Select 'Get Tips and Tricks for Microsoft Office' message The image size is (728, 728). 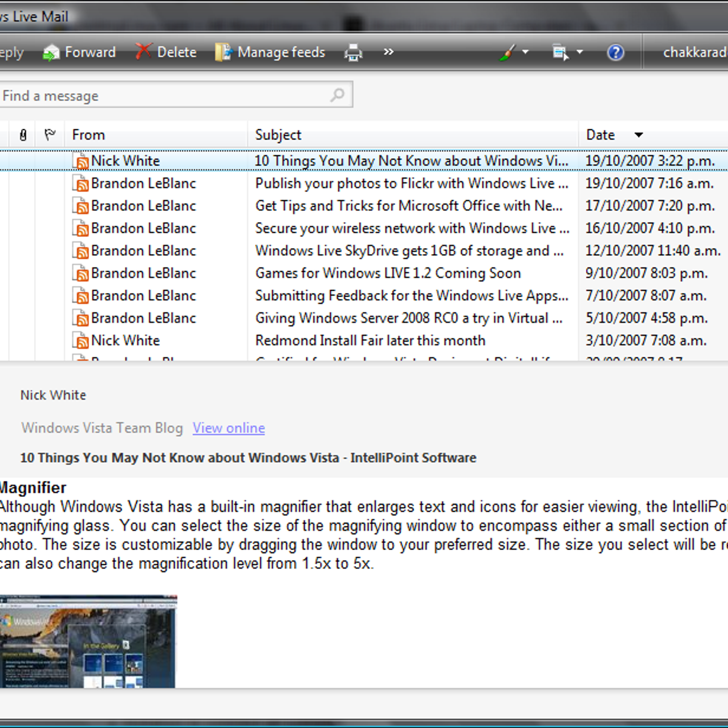(364, 206)
